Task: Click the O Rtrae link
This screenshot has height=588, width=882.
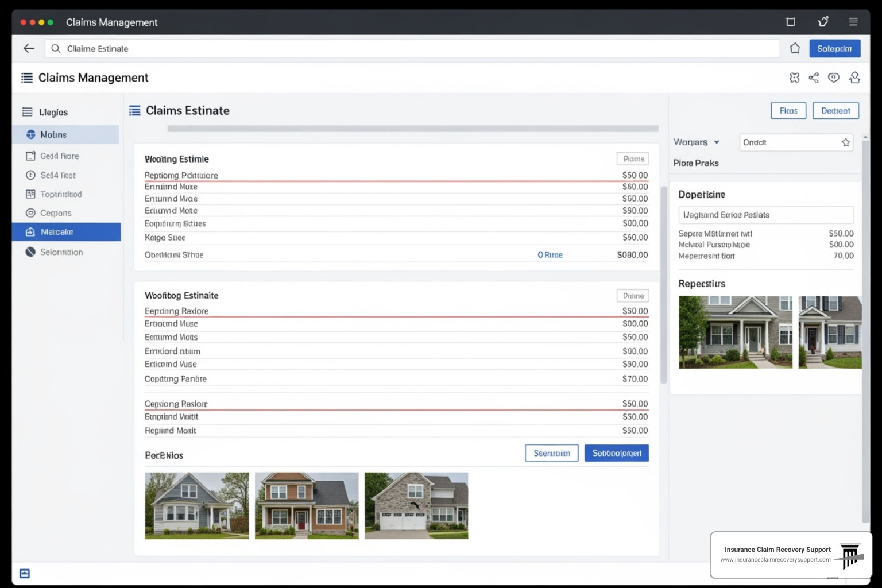Action: pyautogui.click(x=550, y=255)
